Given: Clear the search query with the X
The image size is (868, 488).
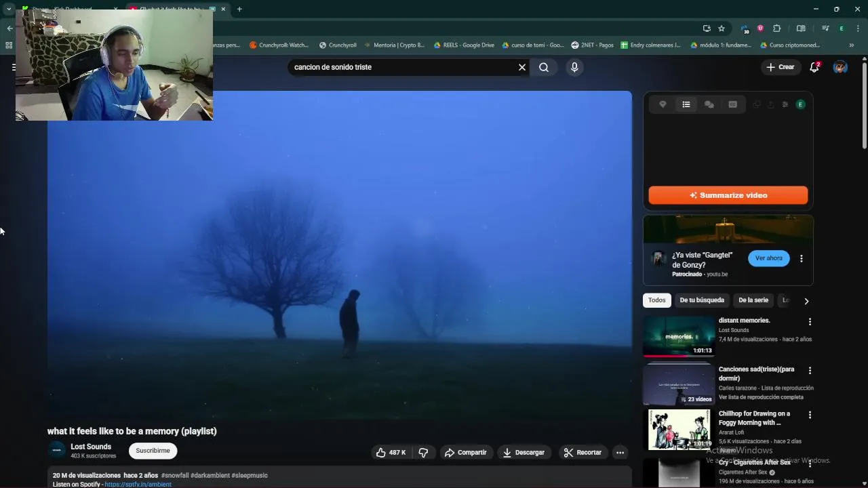Looking at the screenshot, I should (522, 67).
